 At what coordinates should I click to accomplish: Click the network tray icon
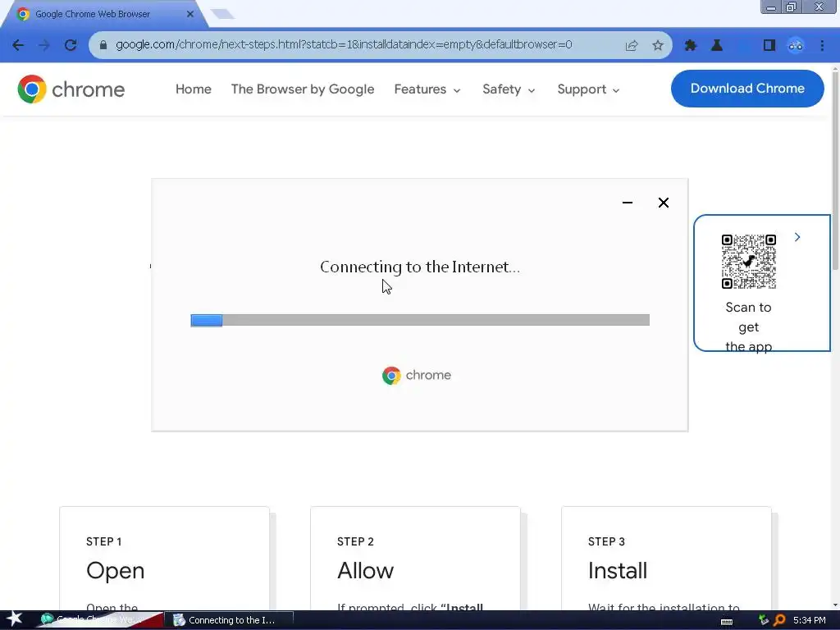click(x=764, y=620)
